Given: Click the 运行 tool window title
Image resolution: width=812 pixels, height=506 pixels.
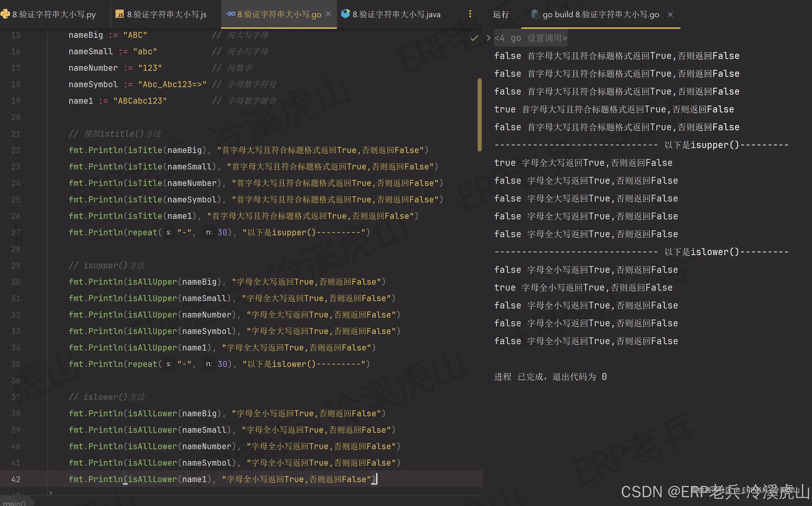Looking at the screenshot, I should 501,14.
